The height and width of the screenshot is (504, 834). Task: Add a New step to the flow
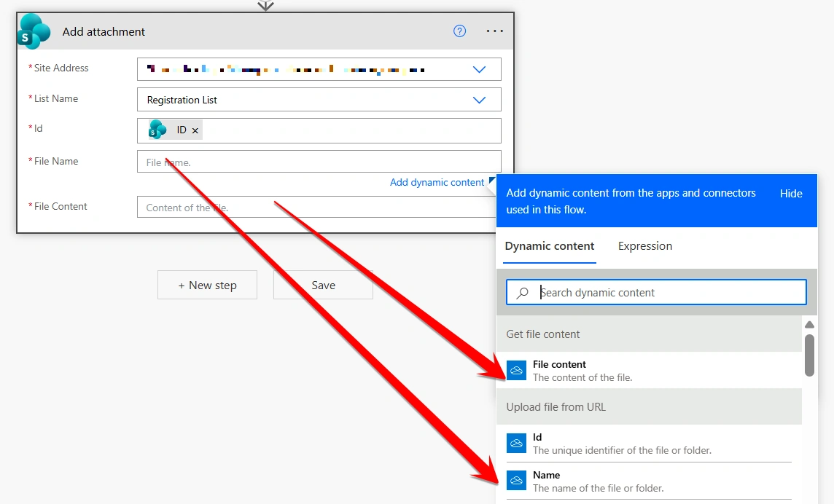pyautogui.click(x=208, y=285)
